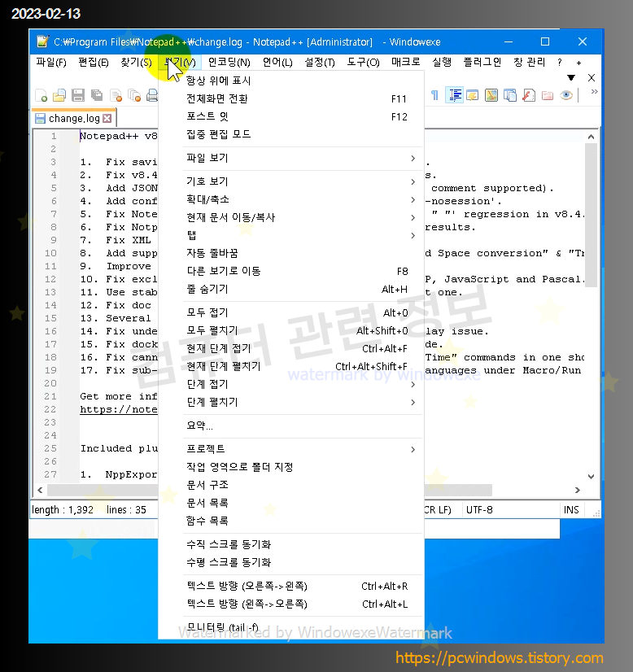This screenshot has width=633, height=672.
Task: Toggle 자동 줄바꿈 word wrap option
Action: pyautogui.click(x=291, y=253)
